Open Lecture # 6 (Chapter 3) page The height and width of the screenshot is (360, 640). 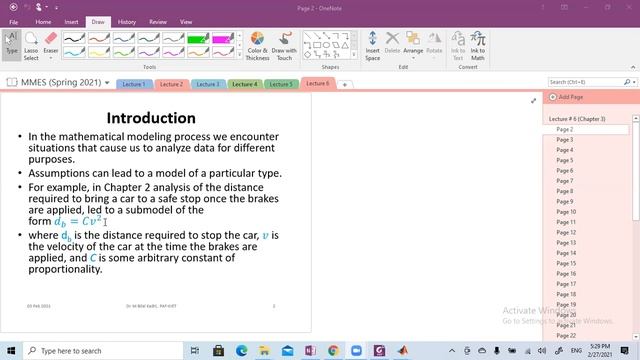pyautogui.click(x=577, y=119)
